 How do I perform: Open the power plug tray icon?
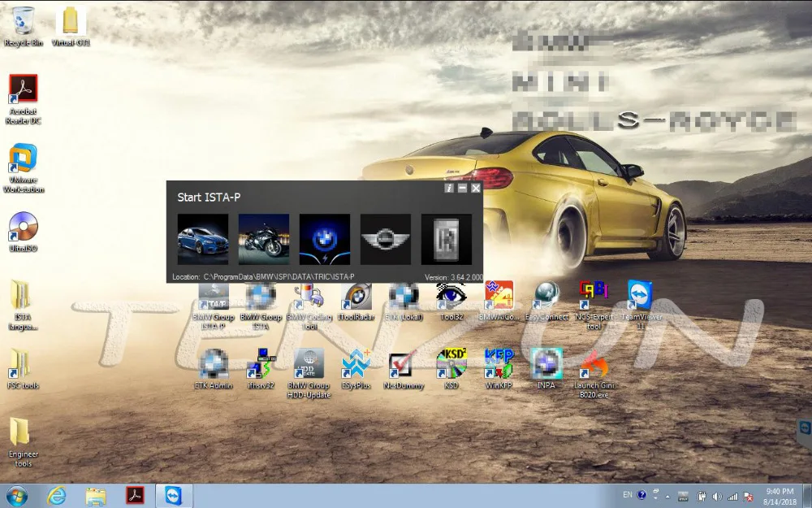(702, 497)
